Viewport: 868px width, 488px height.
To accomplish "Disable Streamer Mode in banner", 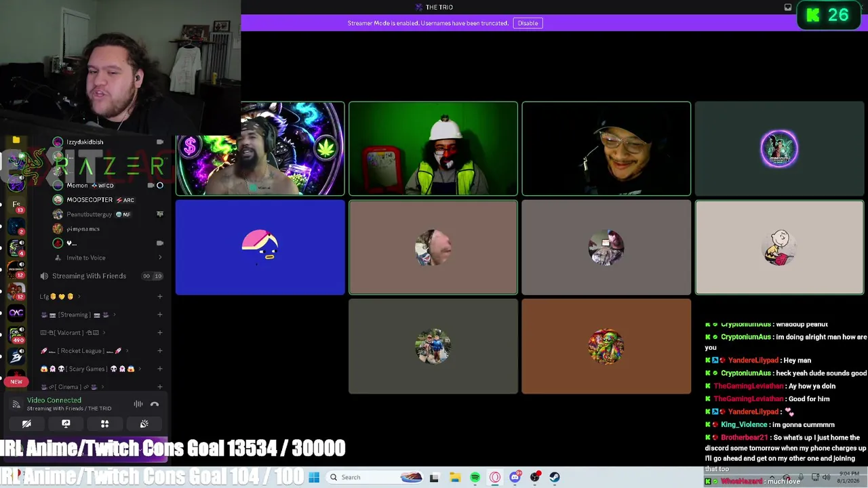I will [x=528, y=23].
